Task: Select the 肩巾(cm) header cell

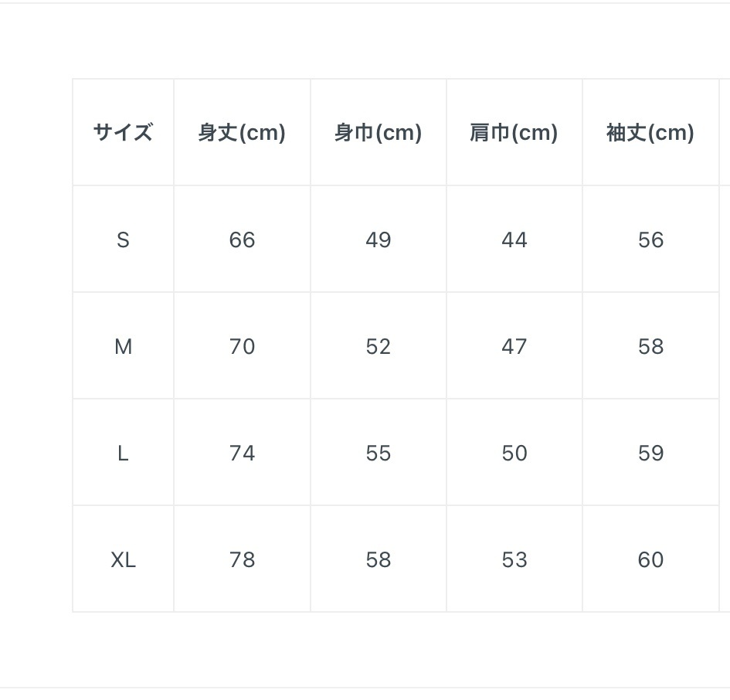Action: 514,133
